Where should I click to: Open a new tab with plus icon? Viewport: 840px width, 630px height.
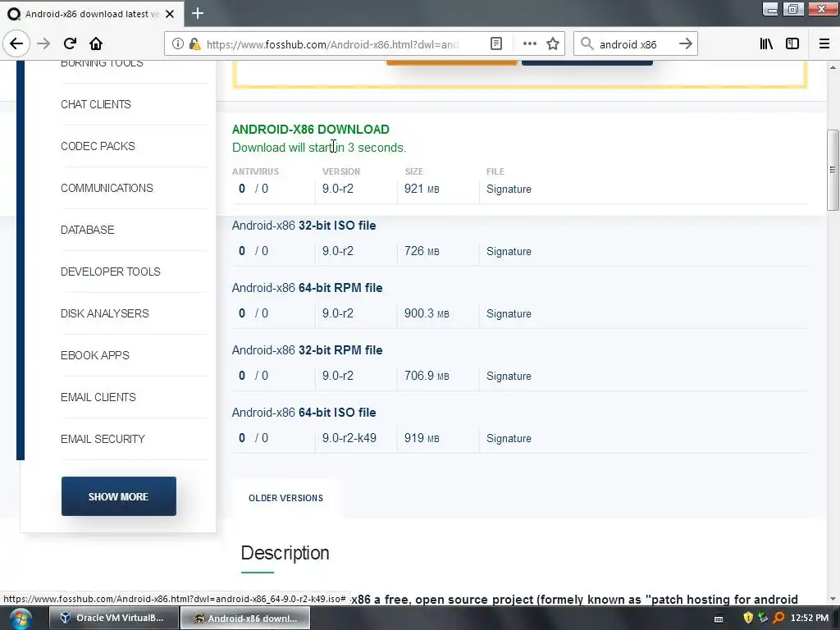point(198,13)
